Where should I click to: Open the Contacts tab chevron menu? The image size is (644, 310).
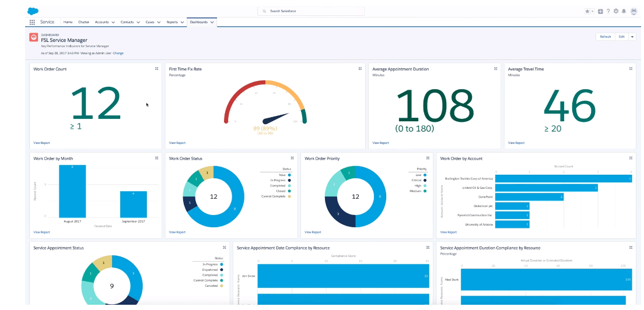click(x=138, y=22)
